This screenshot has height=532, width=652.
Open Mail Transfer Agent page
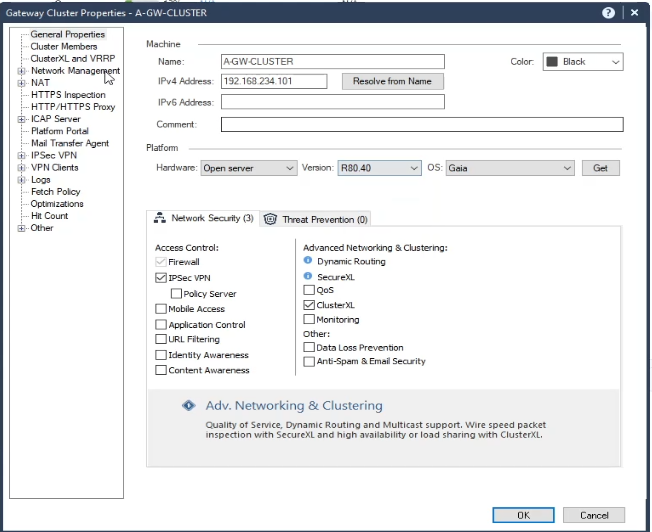70,143
